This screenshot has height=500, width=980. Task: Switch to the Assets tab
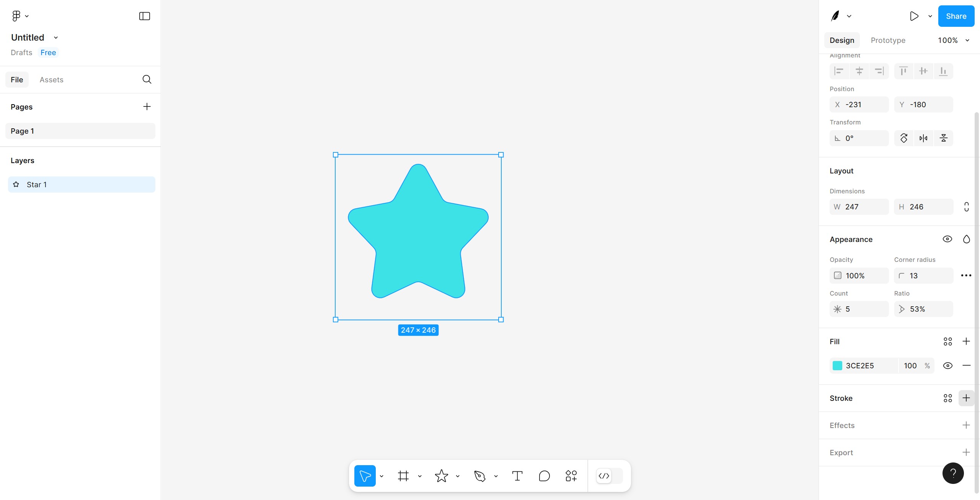click(x=51, y=80)
